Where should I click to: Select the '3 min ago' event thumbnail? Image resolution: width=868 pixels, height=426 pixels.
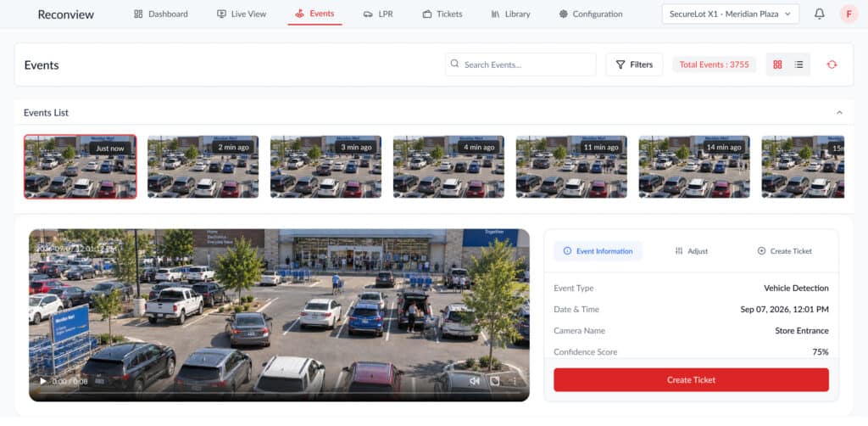point(326,166)
